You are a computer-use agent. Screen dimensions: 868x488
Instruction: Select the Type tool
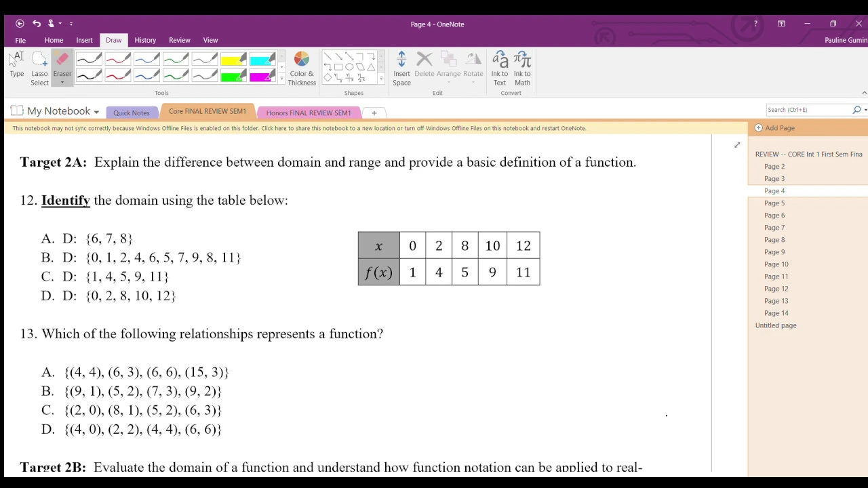point(17,66)
